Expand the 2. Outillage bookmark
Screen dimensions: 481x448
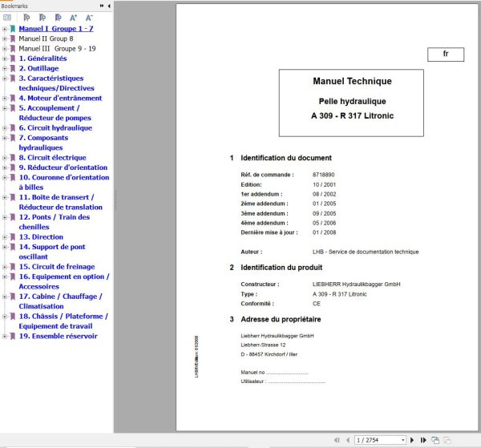coord(5,68)
